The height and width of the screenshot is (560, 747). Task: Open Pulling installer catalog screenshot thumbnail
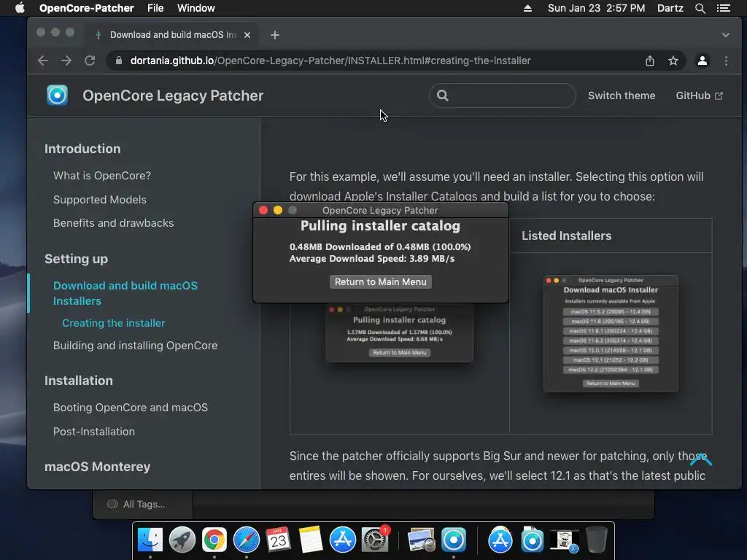click(399, 333)
